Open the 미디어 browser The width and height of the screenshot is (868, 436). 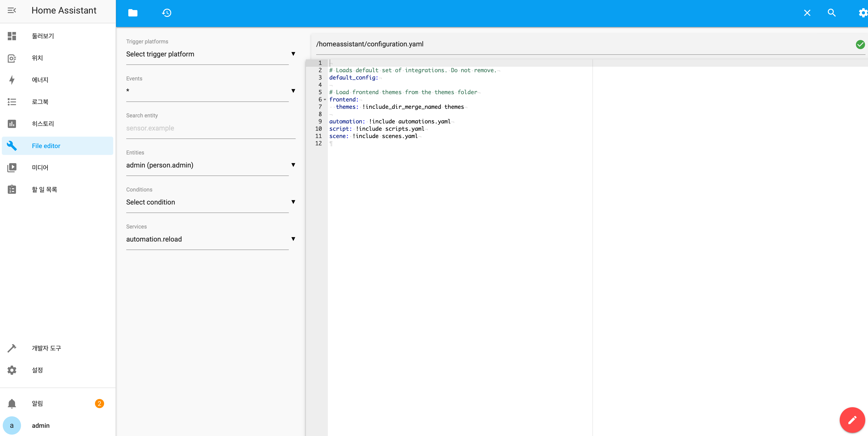[x=58, y=167]
